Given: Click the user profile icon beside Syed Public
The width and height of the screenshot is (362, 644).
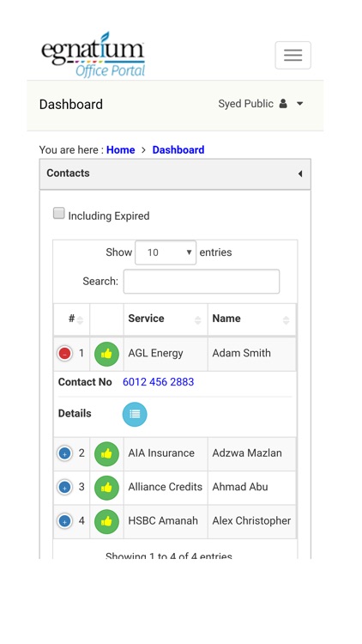Looking at the screenshot, I should click(x=283, y=104).
